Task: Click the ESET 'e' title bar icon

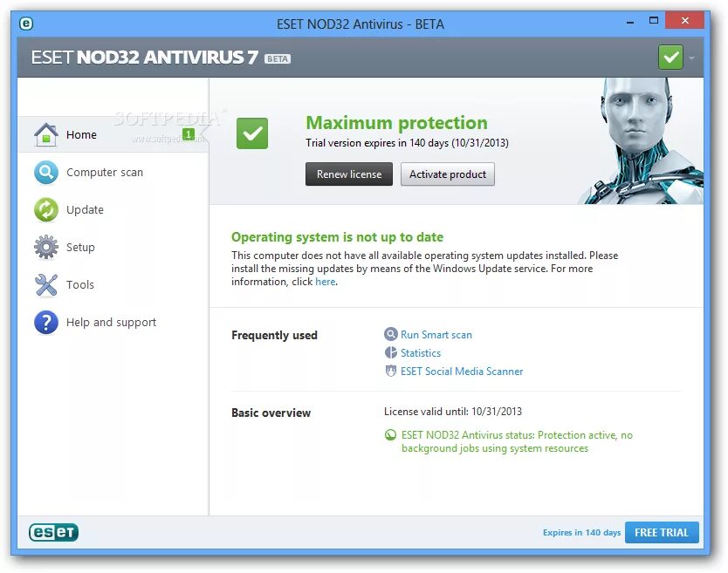Action: tap(26, 24)
